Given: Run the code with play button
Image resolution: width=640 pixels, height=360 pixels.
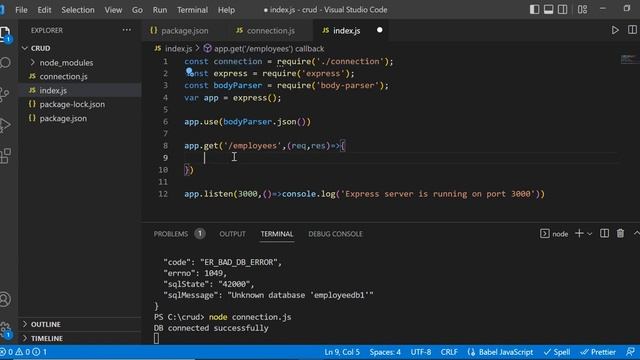Looking at the screenshot, I should [x=615, y=30].
